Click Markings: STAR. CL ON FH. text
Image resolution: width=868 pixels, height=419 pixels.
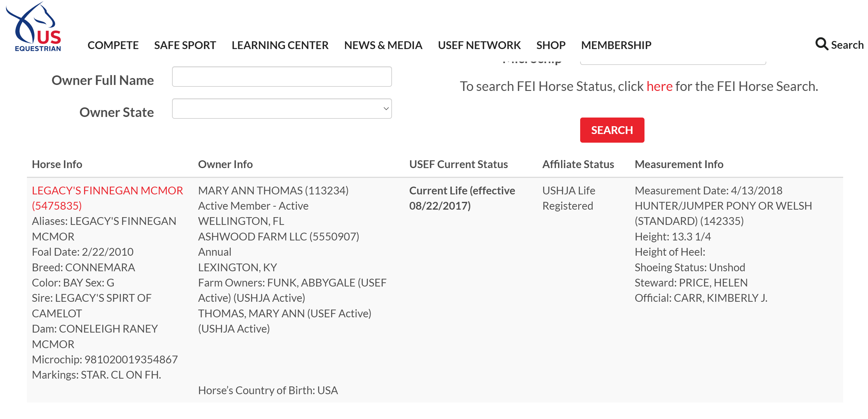96,375
